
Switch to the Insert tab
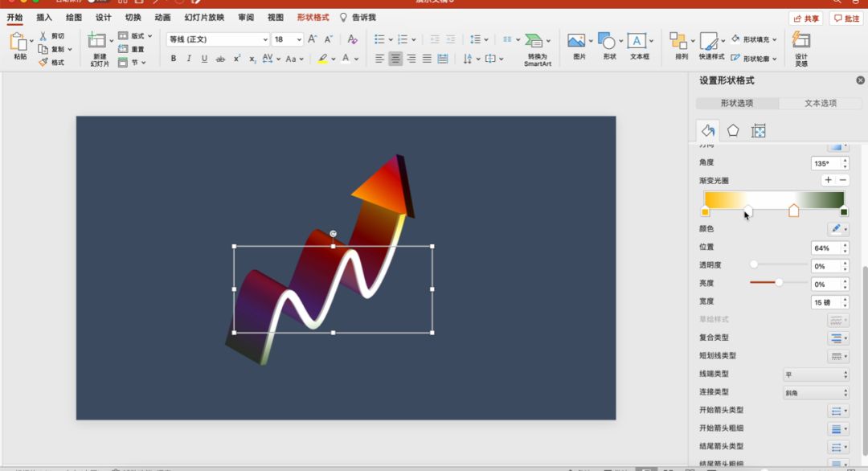(x=43, y=17)
